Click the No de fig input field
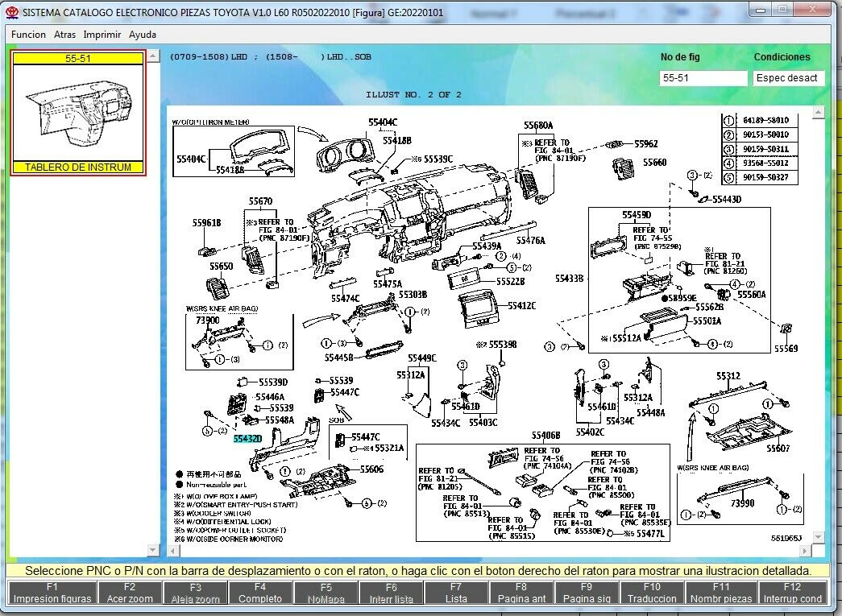Screen dimensions: 842x616 click(x=703, y=78)
